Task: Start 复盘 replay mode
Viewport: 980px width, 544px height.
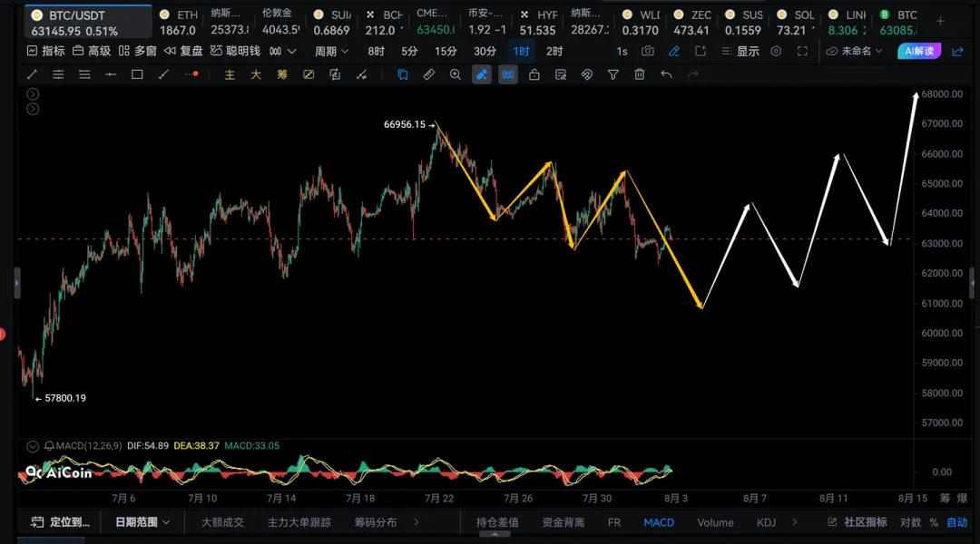Action: tap(183, 51)
